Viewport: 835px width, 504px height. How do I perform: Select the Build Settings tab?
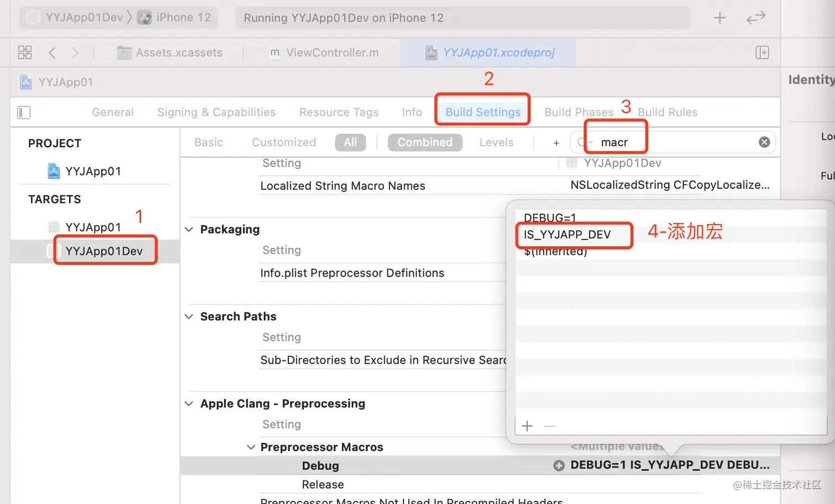483,112
